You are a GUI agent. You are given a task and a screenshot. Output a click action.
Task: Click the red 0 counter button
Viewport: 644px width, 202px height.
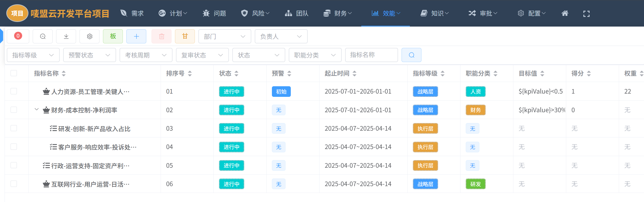[18, 36]
